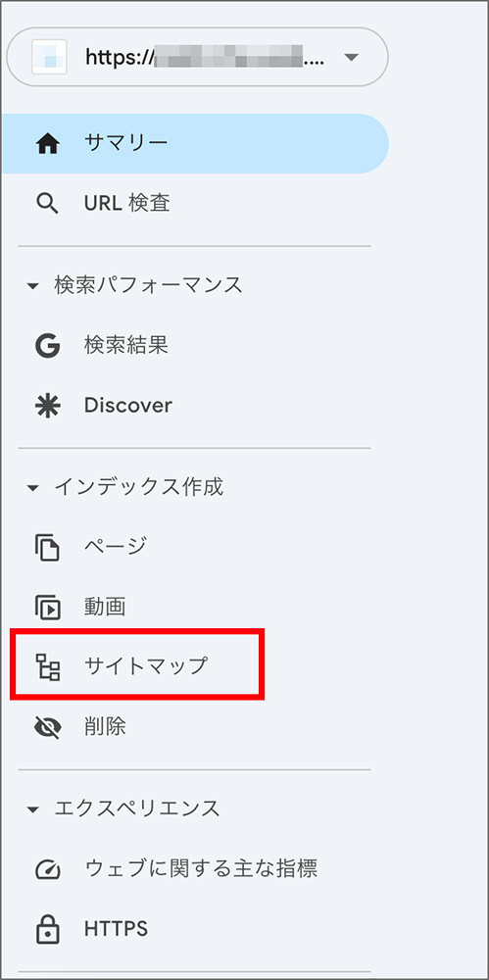
Task: Click the home icon beside サマリー
Action: click(48, 144)
